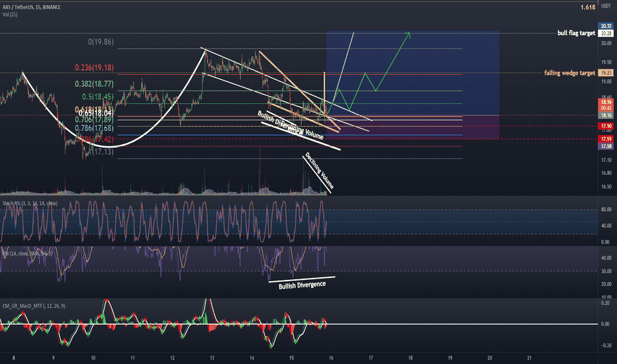Screen dimensions: 617x364
Task: Click date 10 on the time axis
Action: click(x=93, y=358)
